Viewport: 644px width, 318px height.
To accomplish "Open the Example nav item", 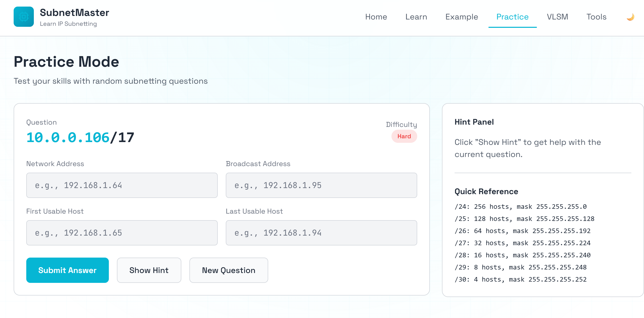I will point(462,17).
